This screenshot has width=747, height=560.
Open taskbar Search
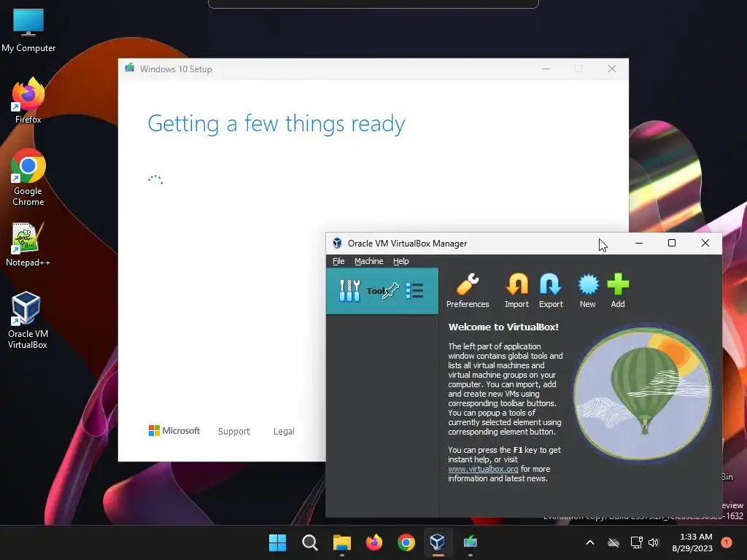(309, 542)
